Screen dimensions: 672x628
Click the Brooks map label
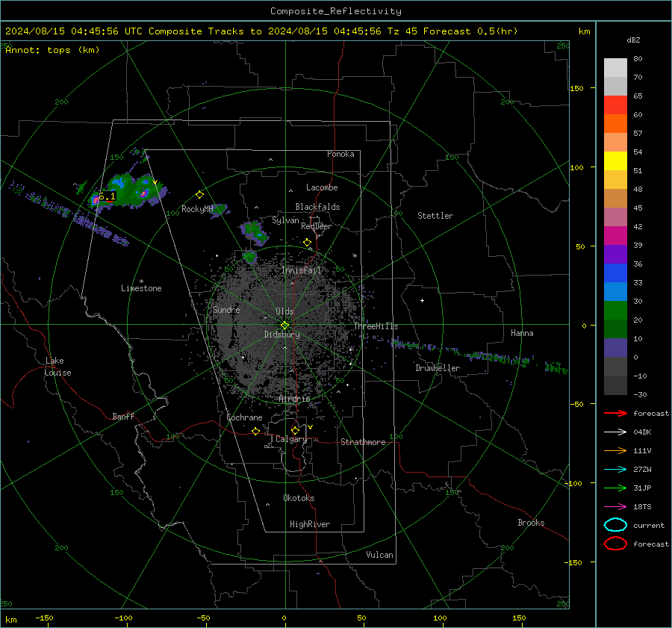531,523
